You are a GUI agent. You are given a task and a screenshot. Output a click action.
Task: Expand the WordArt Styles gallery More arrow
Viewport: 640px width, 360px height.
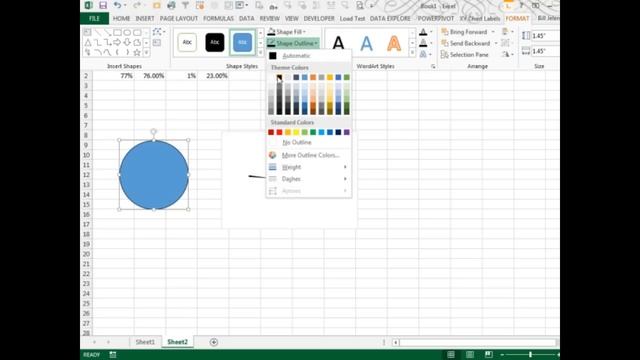click(x=412, y=53)
